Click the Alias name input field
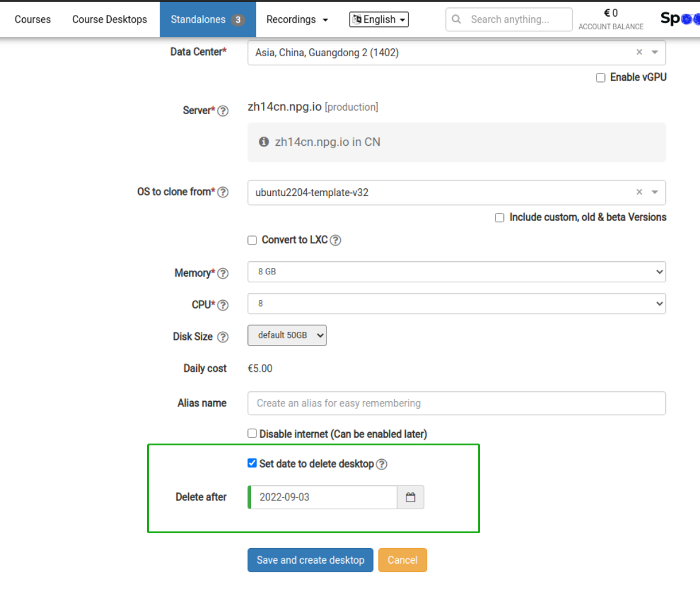The height and width of the screenshot is (593, 700). 457,404
